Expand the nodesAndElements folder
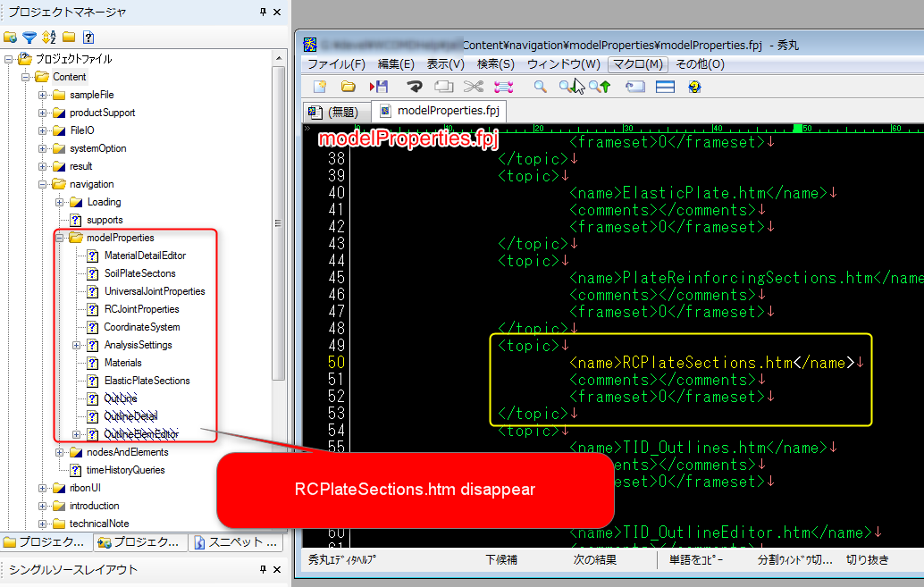Screen dimensions: 924x587 (x=60, y=452)
